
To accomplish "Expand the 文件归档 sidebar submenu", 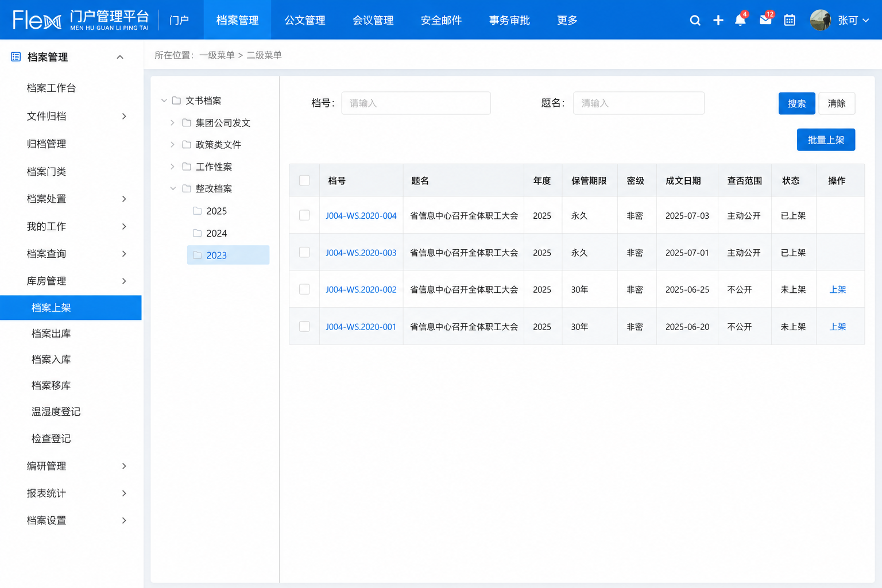I will click(x=124, y=116).
